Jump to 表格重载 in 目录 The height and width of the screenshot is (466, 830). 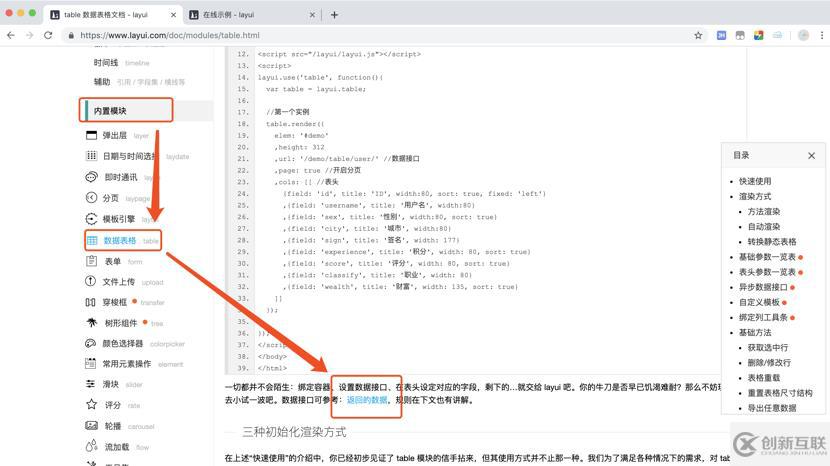coord(764,378)
